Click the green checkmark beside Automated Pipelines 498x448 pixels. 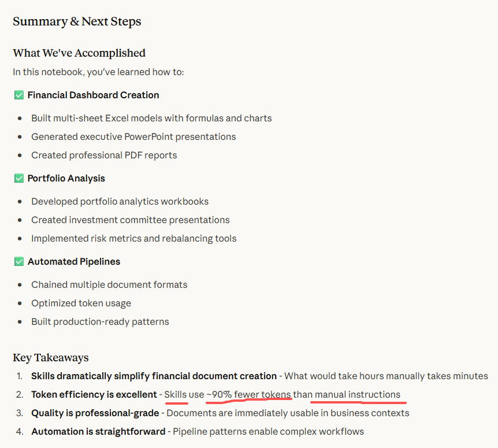click(x=18, y=261)
